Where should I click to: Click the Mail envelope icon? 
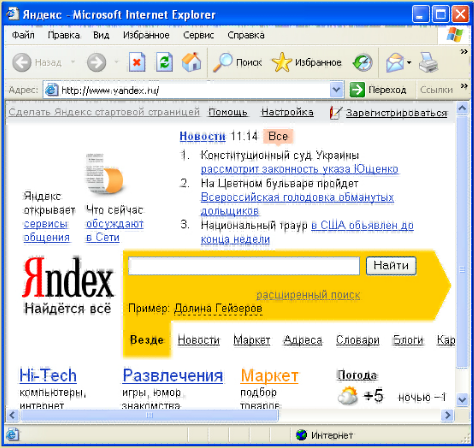[395, 63]
